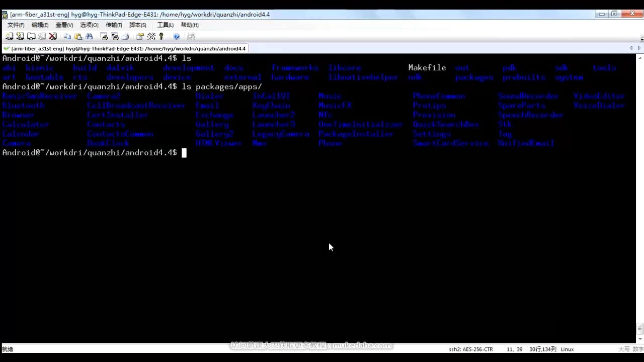
Task: Click the grayed lock session icon
Action: [x=191, y=36]
